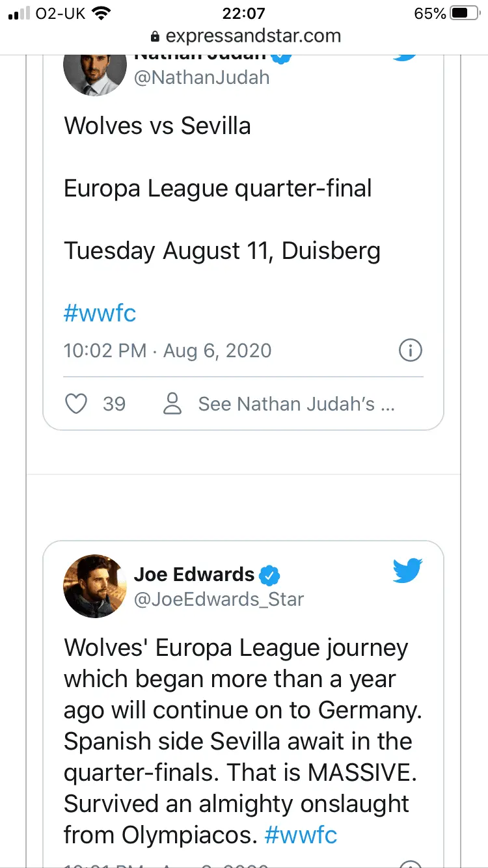Open Joe Edwards' profile picture
The height and width of the screenshot is (868, 488).
95,586
